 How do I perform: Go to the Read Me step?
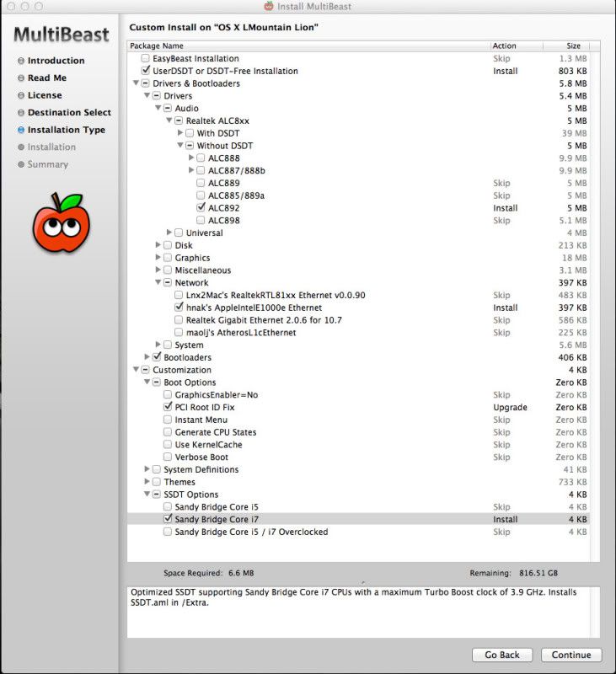[47, 78]
